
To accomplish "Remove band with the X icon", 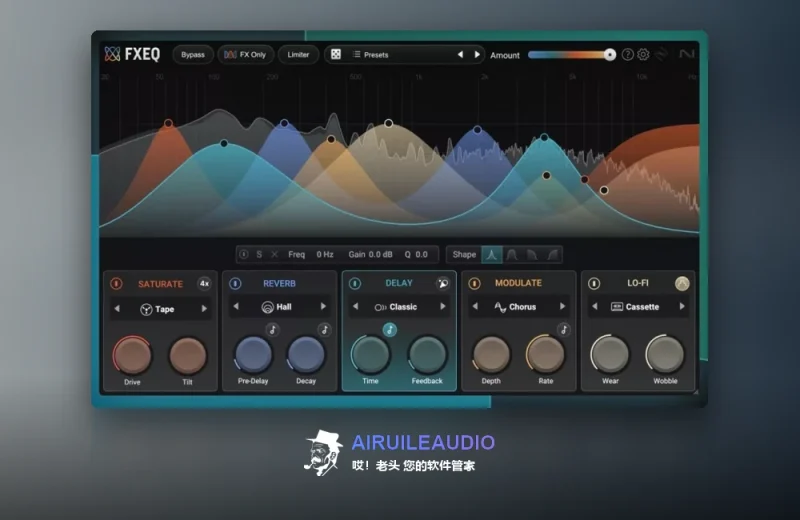I will point(274,254).
